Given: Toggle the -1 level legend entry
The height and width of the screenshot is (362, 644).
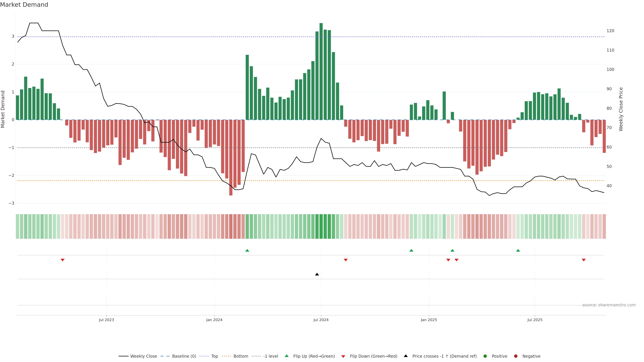Looking at the screenshot, I should point(271,356).
